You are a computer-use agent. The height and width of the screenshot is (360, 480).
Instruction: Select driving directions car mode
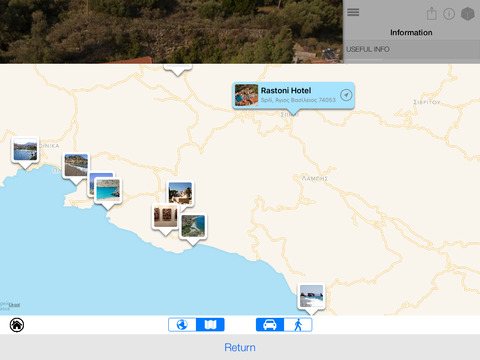tap(270, 325)
